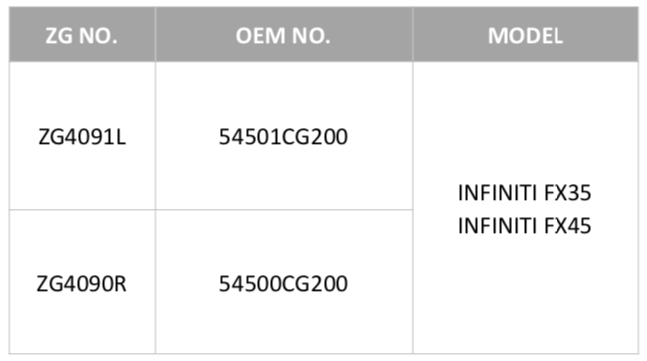Select the INFINITI FX35 model text

(524, 193)
